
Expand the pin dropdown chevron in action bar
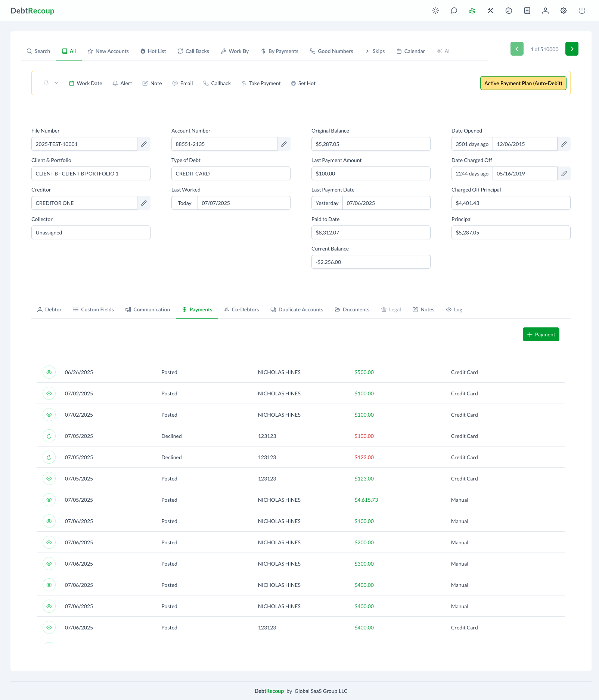click(x=56, y=83)
